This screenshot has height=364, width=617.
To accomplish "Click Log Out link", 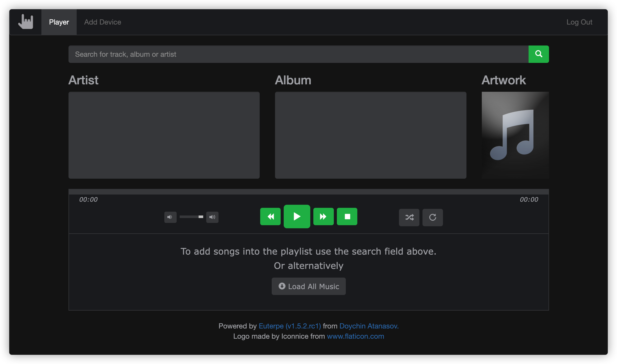I will [579, 22].
